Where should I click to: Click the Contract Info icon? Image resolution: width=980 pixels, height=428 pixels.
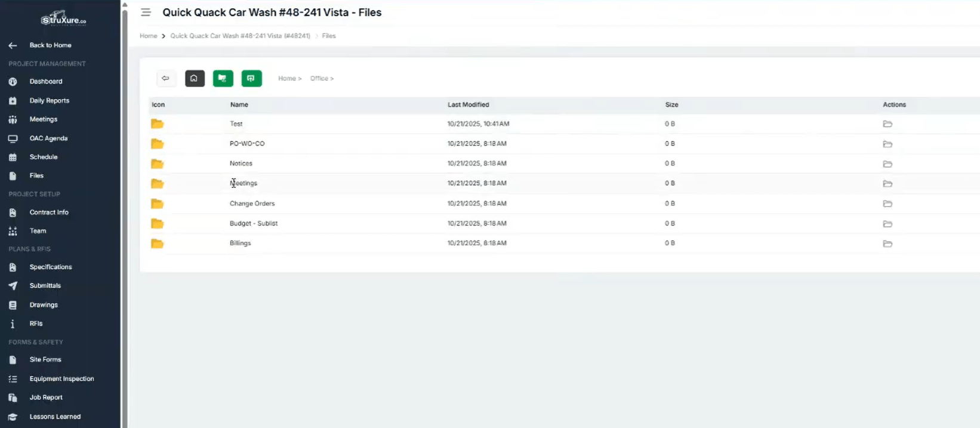13,213
